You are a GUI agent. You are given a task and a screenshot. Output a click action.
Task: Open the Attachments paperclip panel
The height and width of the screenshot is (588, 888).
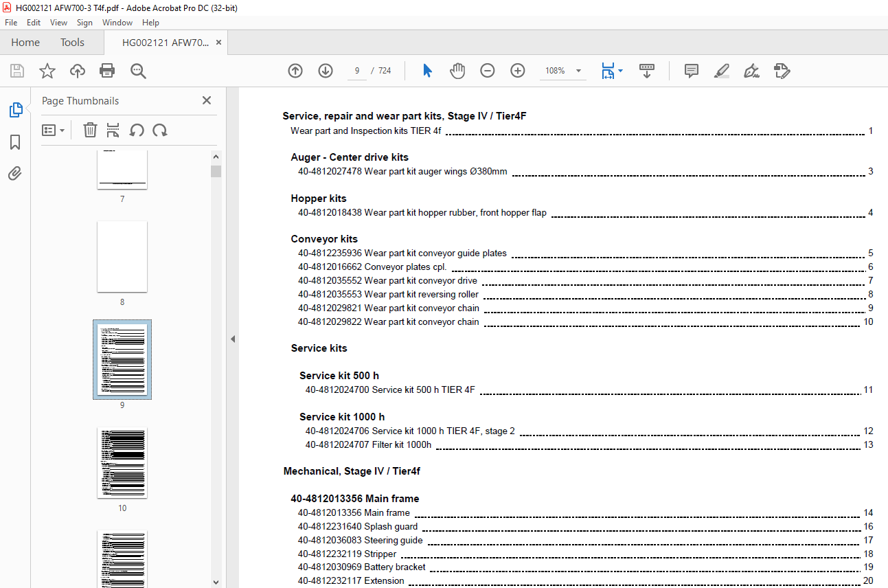click(15, 173)
